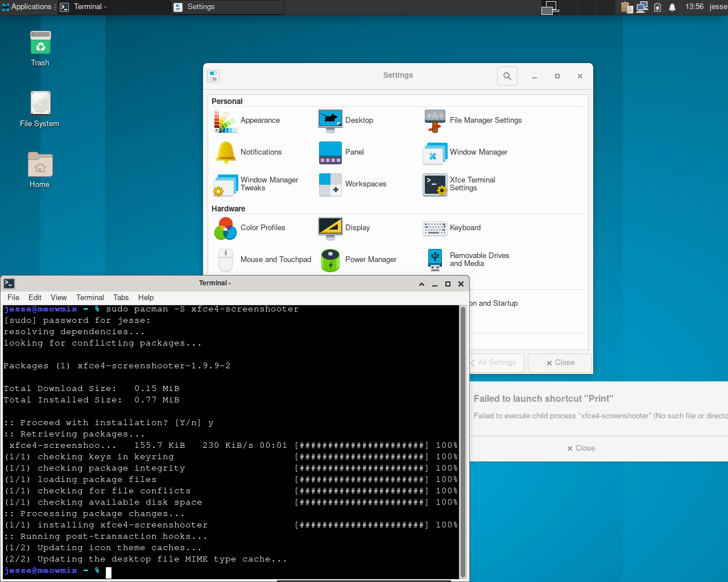The image size is (728, 582).
Task: Open the Workspaces settings icon
Action: pos(330,184)
